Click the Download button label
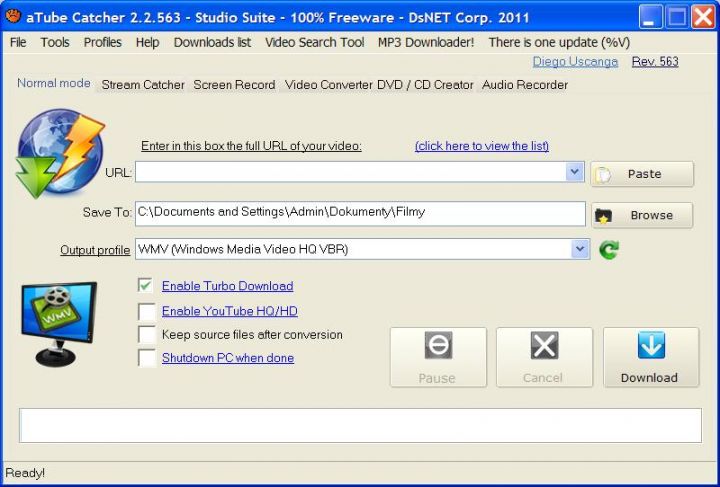The image size is (720, 487). (649, 378)
